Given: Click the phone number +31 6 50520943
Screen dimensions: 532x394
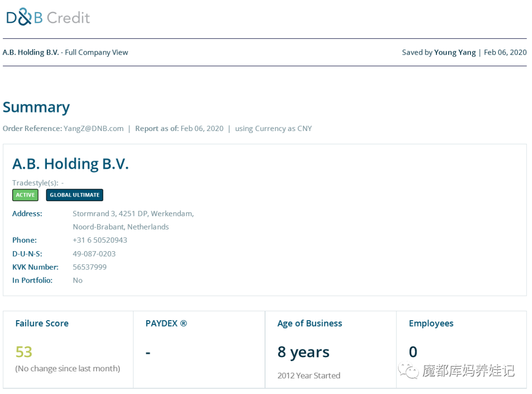Looking at the screenshot, I should coord(100,240).
